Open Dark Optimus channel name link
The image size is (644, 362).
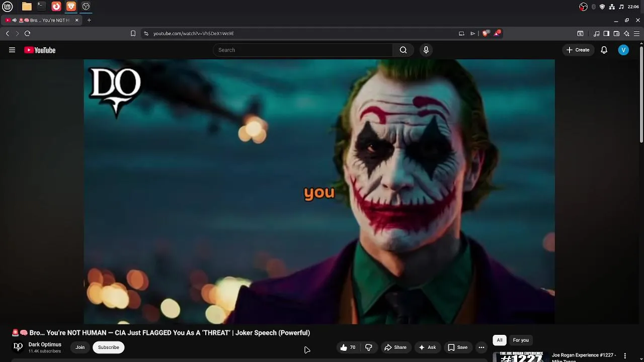[x=45, y=344]
